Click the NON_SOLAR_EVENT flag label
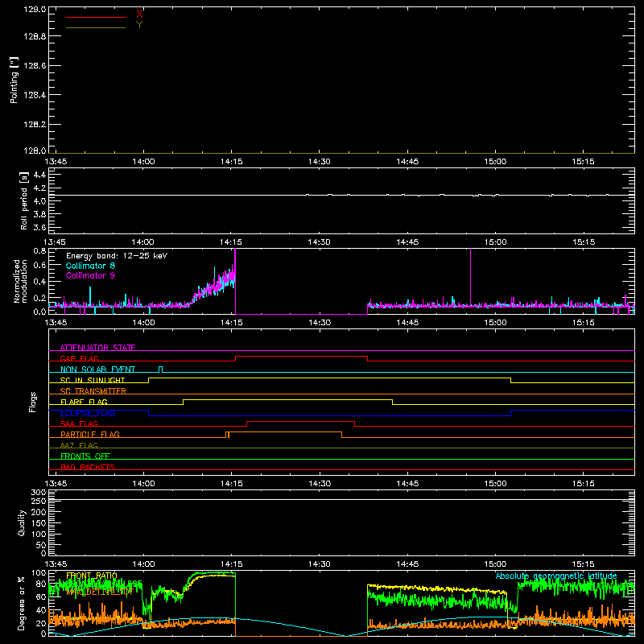The height and width of the screenshot is (644, 644). pyautogui.click(x=97, y=369)
